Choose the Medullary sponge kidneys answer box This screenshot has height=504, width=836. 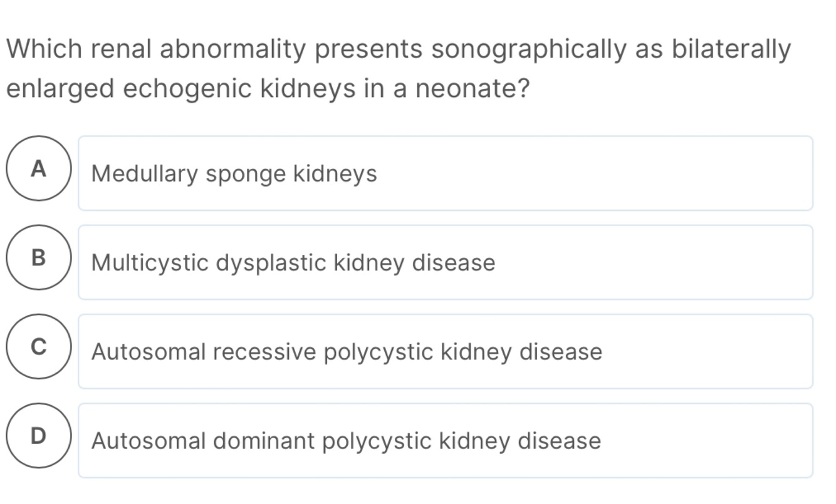445,173
